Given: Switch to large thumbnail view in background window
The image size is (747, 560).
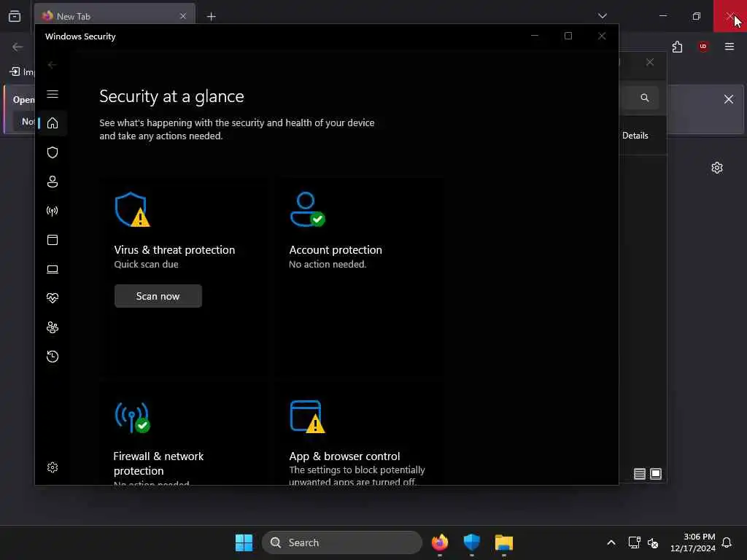Looking at the screenshot, I should tap(656, 474).
